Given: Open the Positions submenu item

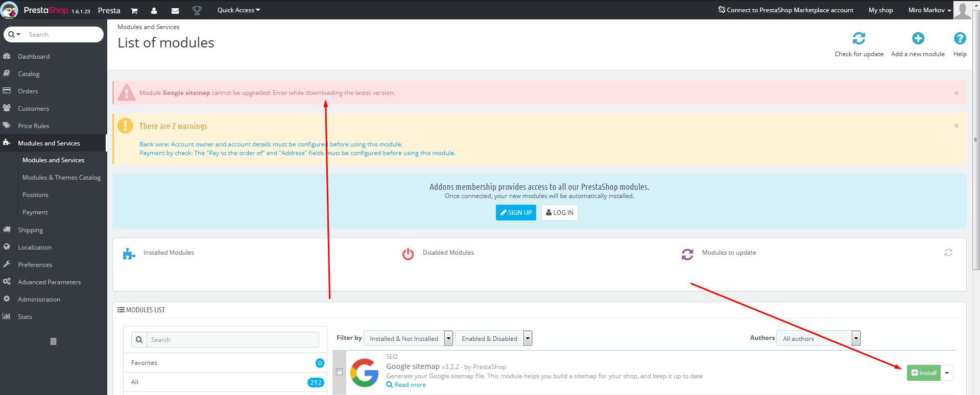Looking at the screenshot, I should pyautogui.click(x=35, y=195).
